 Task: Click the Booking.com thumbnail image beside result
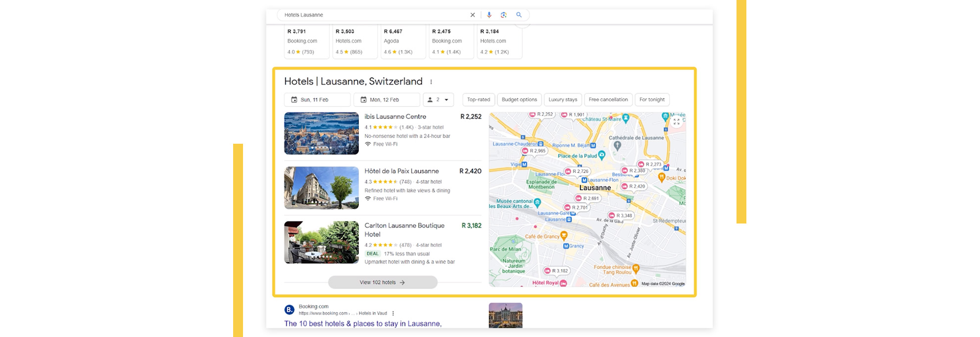click(505, 315)
